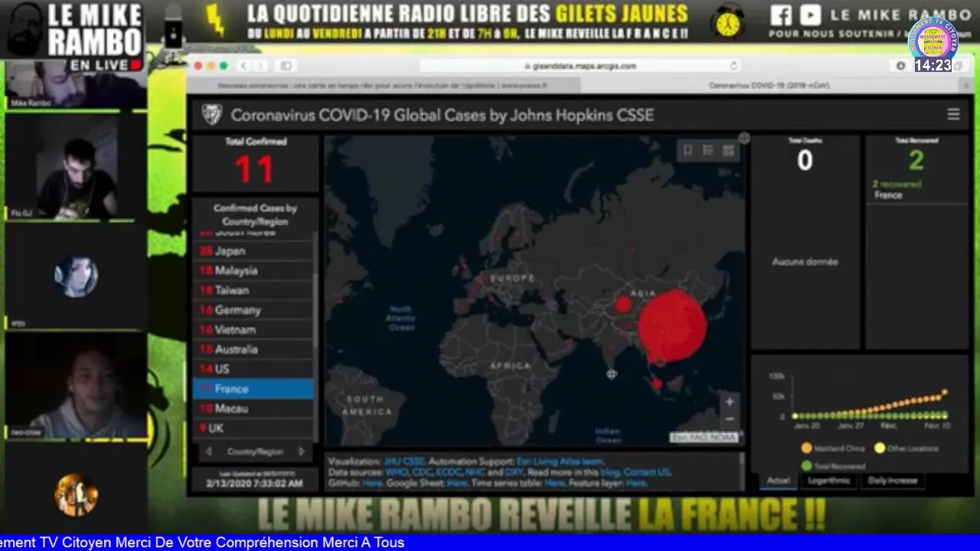Open the ECDC data source link

[x=449, y=473]
